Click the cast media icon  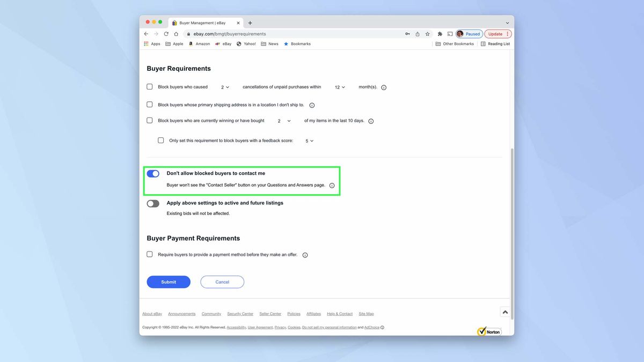tap(450, 34)
